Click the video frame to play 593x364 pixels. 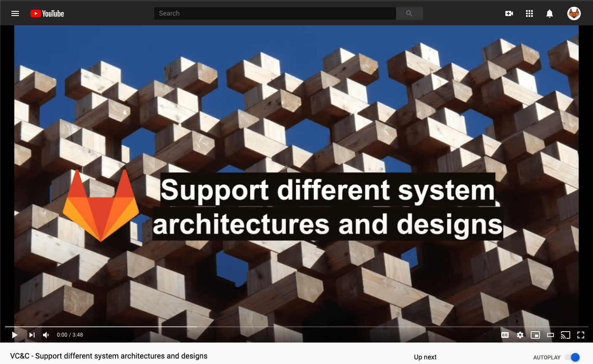296,126
